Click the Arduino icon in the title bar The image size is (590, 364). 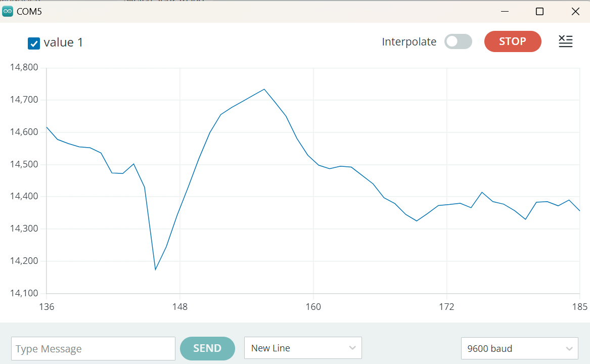[8, 11]
